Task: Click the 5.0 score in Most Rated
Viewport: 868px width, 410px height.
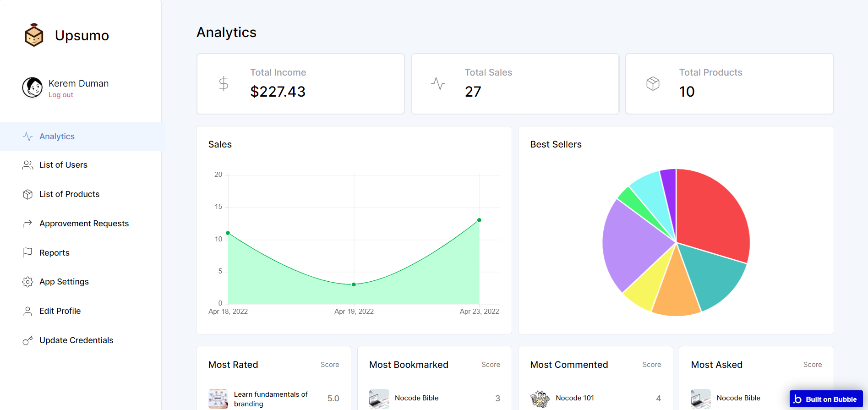Action: tap(333, 399)
